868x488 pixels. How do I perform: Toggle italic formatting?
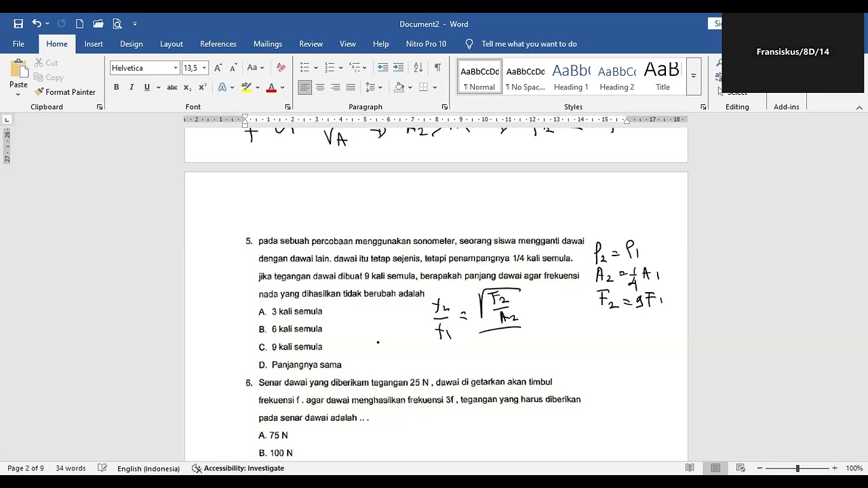131,87
